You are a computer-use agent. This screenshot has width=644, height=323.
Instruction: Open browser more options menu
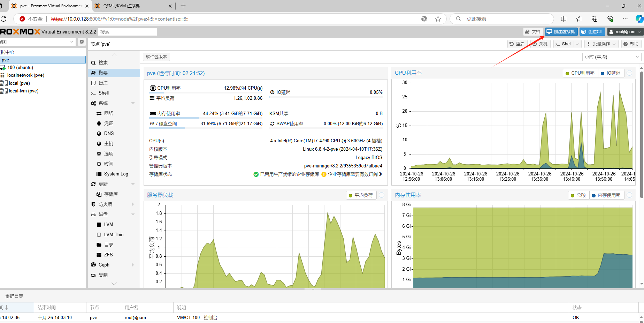pos(625,19)
